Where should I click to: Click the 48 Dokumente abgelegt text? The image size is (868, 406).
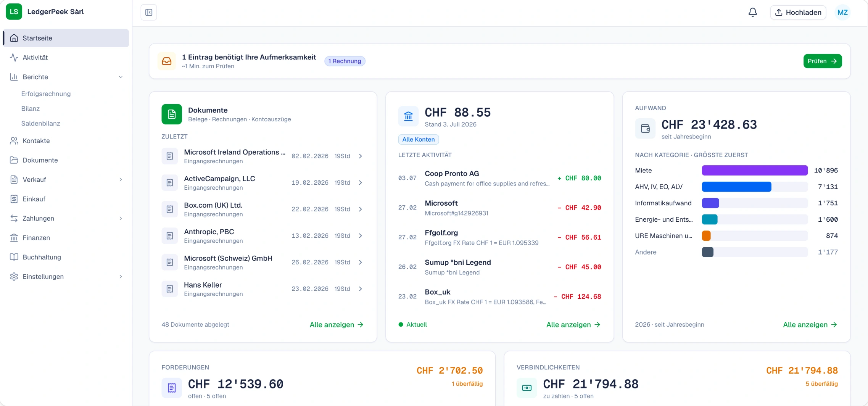click(x=195, y=325)
